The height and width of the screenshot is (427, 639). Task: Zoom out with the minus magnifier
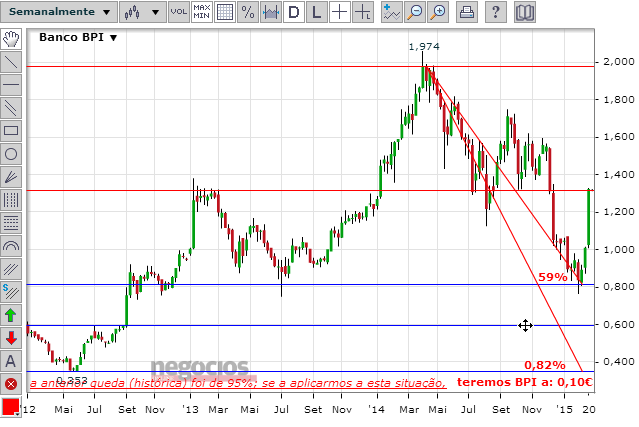click(415, 12)
